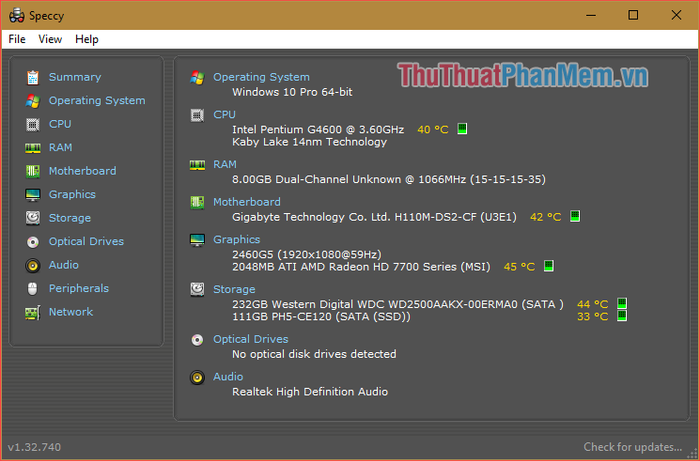Click the Audio heading link in main panel
Image resolution: width=700 pixels, height=461 pixels.
[228, 377]
